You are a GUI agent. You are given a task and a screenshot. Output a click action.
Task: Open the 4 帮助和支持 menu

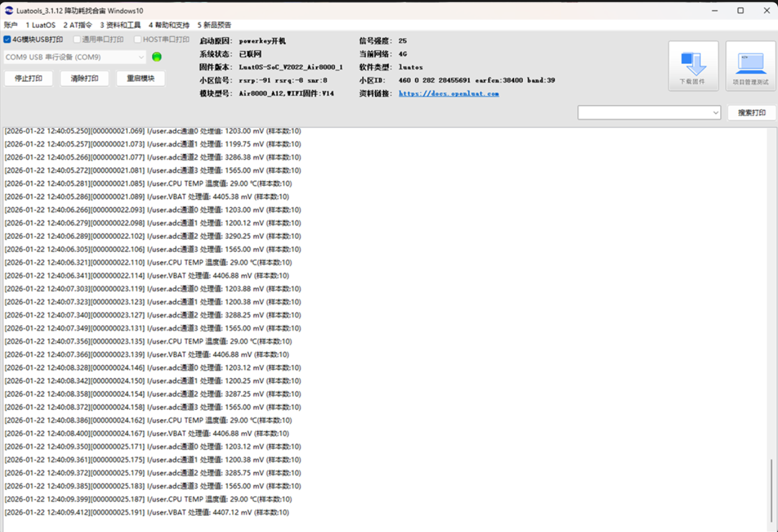[169, 25]
